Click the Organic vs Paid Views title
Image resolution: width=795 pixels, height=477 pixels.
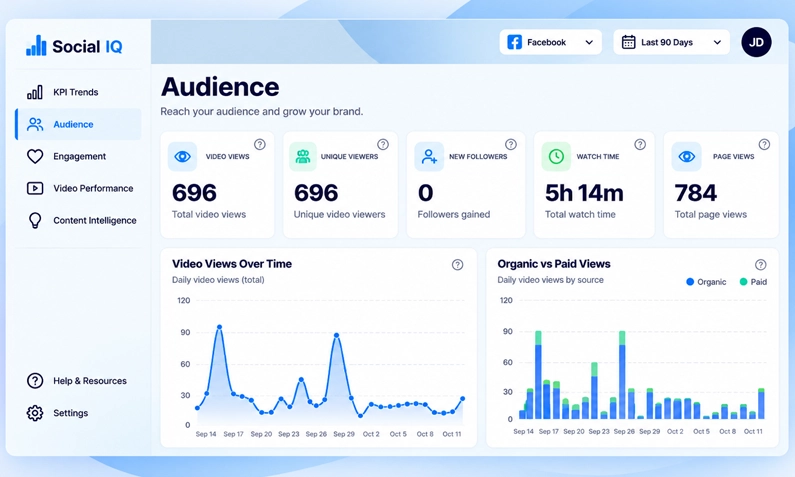[x=554, y=264]
